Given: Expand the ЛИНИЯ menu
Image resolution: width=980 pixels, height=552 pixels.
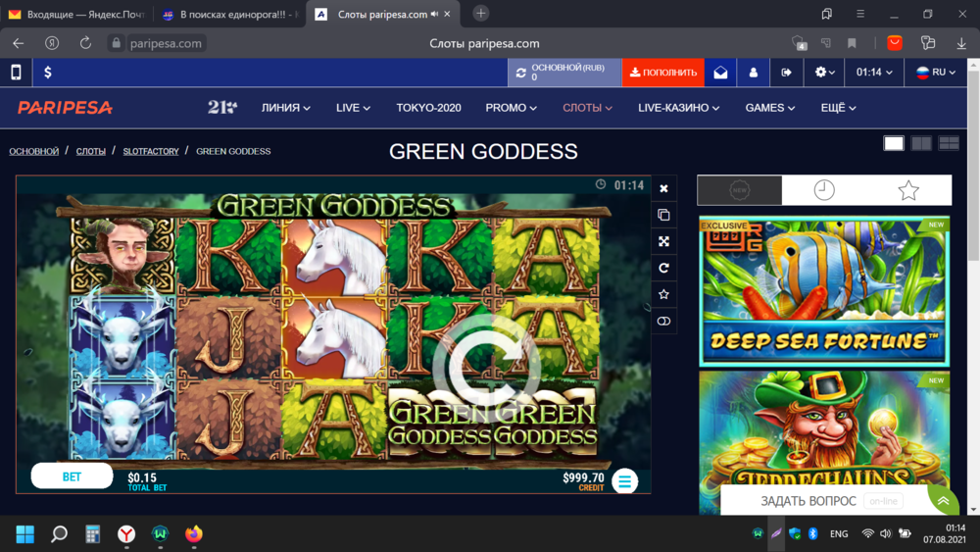Looking at the screenshot, I should pos(285,108).
